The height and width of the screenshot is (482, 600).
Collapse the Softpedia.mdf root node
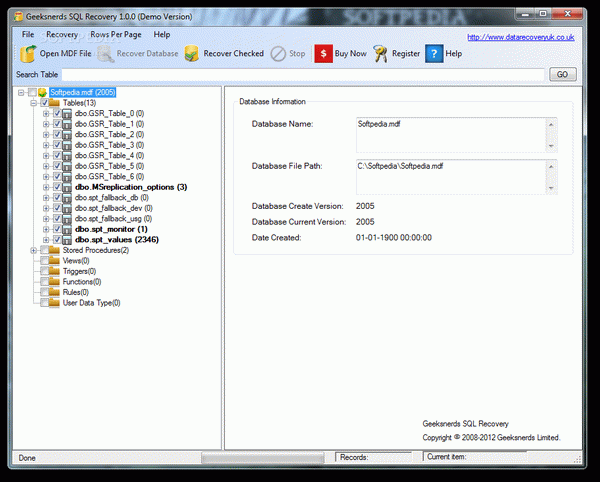[x=21, y=93]
